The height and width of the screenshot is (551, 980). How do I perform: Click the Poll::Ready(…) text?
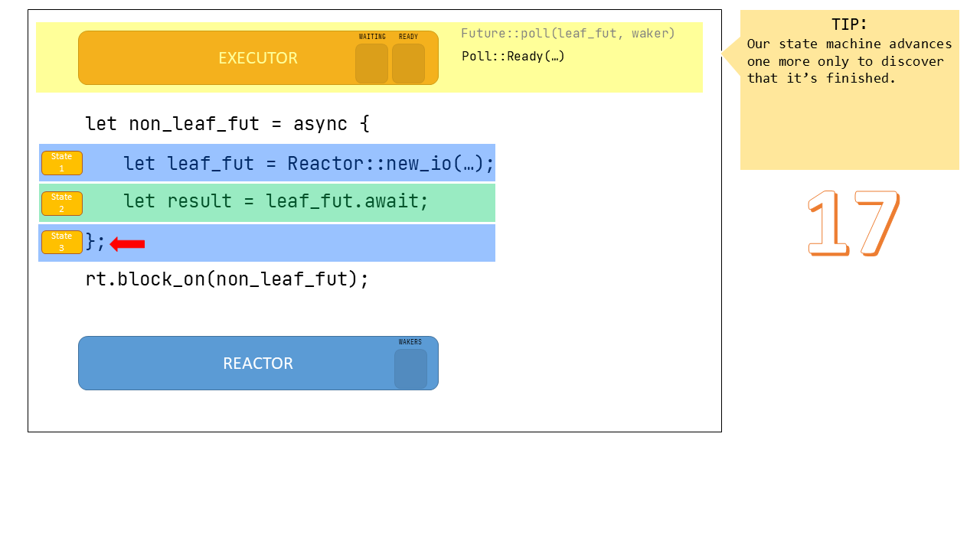(x=513, y=56)
